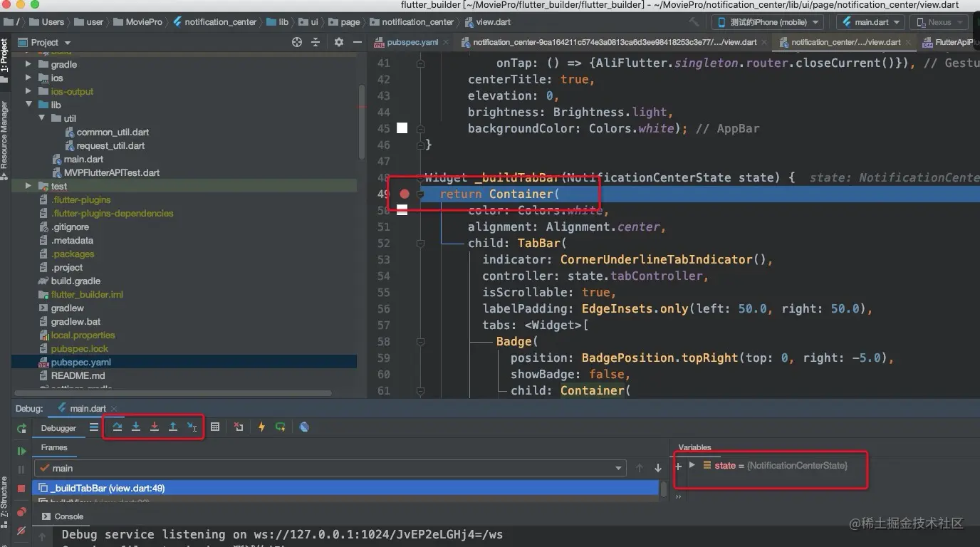This screenshot has height=547, width=980.
Task: Pause the program in the debug sidebar
Action: tap(21, 470)
